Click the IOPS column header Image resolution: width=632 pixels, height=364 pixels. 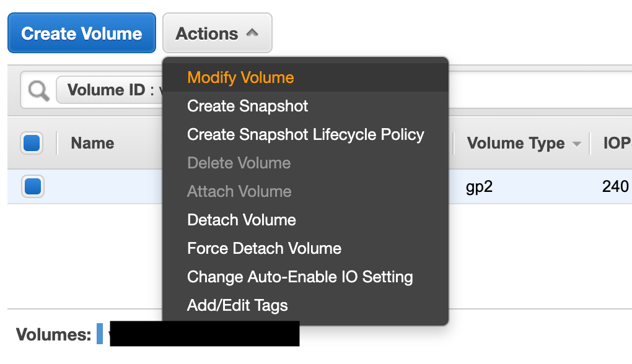(617, 144)
